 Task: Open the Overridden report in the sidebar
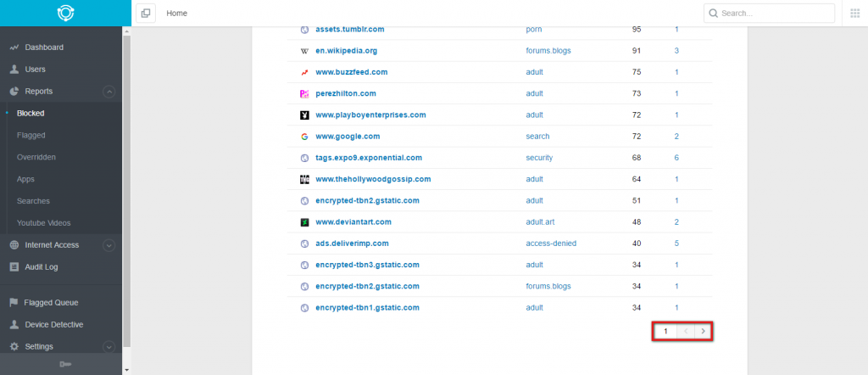tap(36, 157)
